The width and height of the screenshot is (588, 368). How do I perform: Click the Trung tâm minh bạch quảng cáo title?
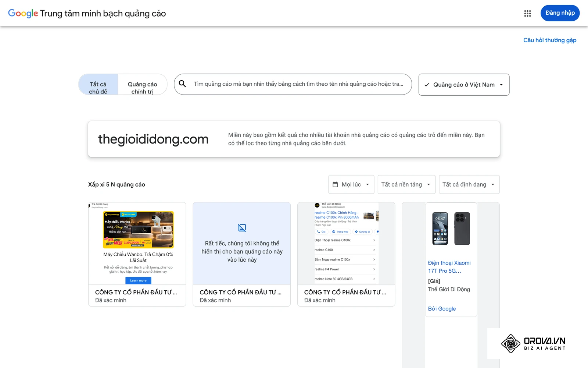click(x=103, y=14)
